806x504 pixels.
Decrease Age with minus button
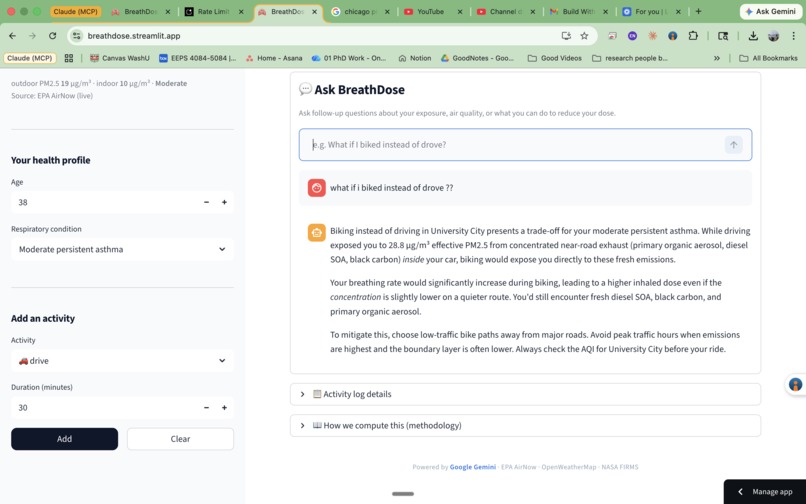click(206, 202)
